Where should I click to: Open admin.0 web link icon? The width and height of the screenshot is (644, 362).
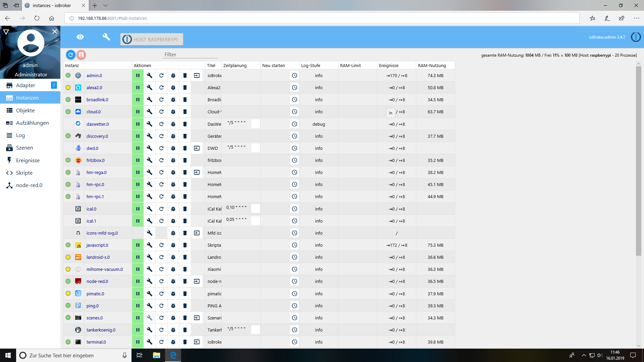197,75
